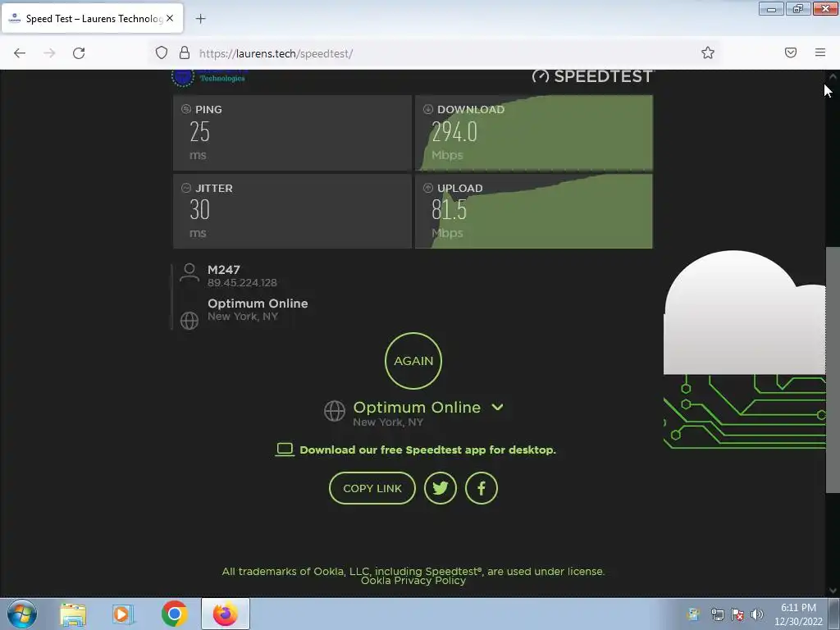The height and width of the screenshot is (630, 840).
Task: Click the browser Back arrow
Action: pos(20,53)
